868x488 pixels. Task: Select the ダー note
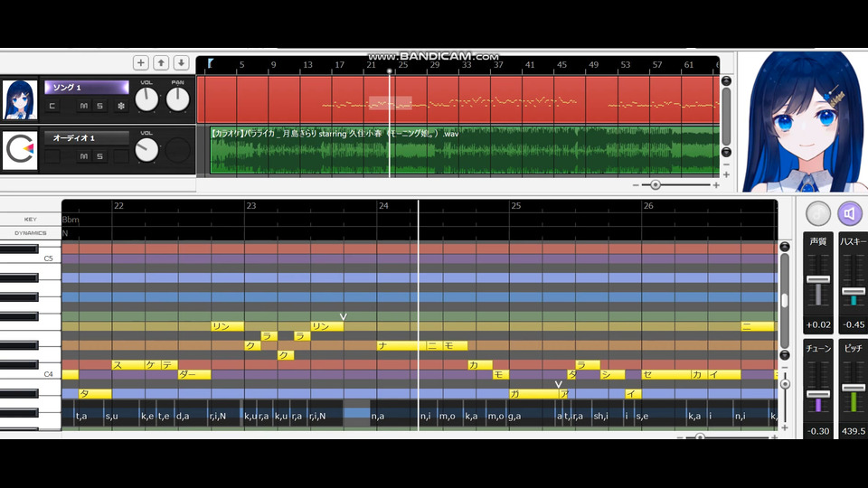tap(194, 374)
